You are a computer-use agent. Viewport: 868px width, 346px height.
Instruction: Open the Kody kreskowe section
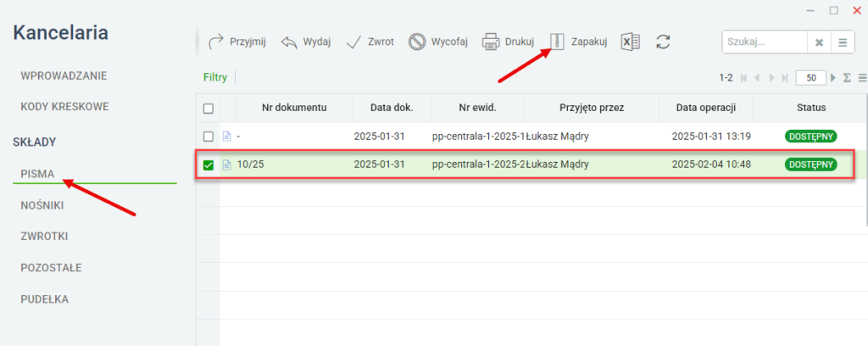(x=64, y=106)
